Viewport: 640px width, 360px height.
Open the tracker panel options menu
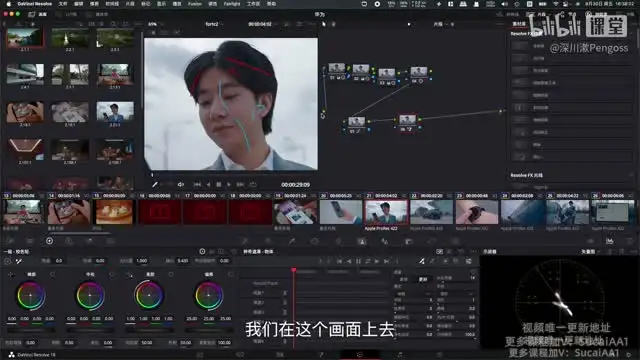(x=473, y=251)
